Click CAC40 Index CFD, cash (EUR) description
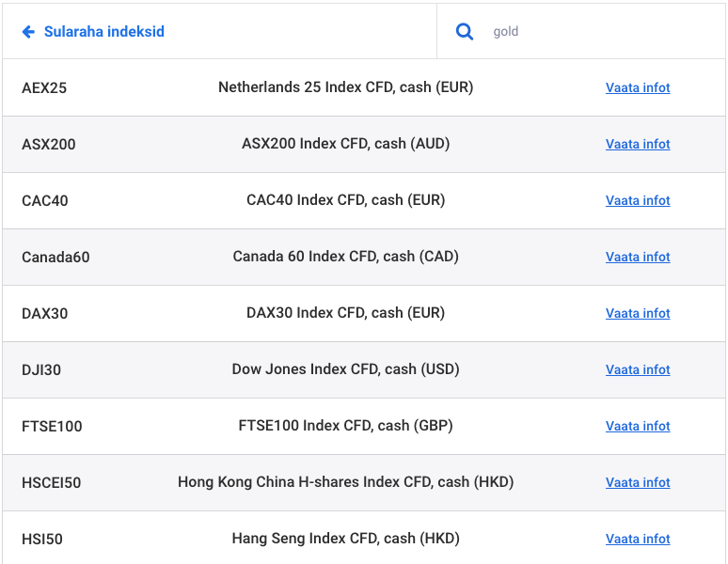Viewport: 728px width, 564px height. click(346, 200)
